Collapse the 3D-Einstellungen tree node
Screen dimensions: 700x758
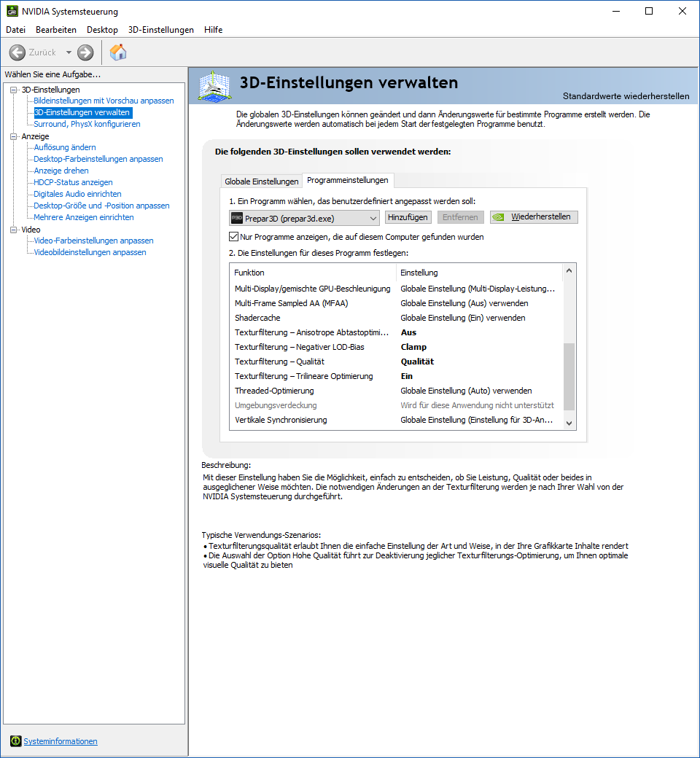[x=14, y=90]
